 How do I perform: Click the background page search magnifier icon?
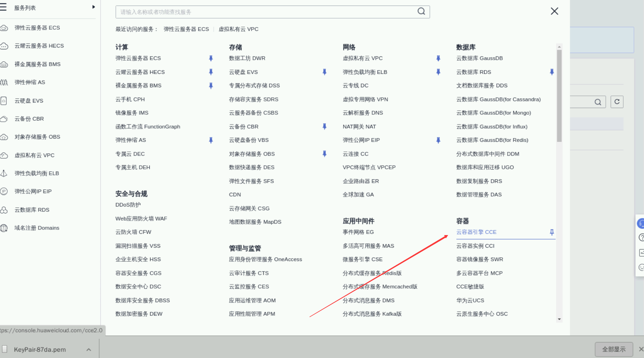[x=598, y=102]
